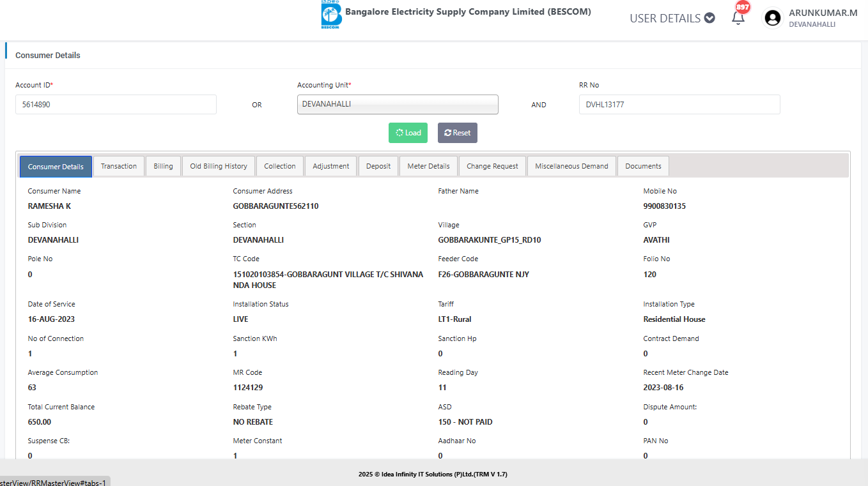Open the Billing tab

(163, 166)
